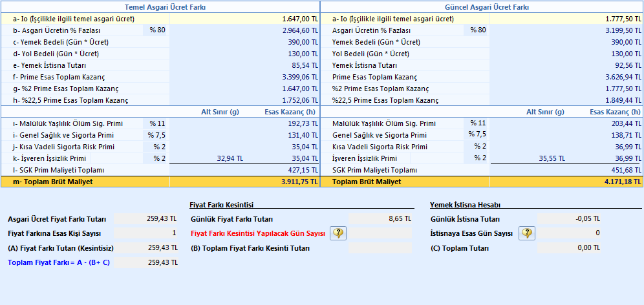Click Fiyat Farkı Kesintisi Yapılacak Gün Sayısı input
Screen dimensions: 644x305
pyautogui.click(x=381, y=233)
